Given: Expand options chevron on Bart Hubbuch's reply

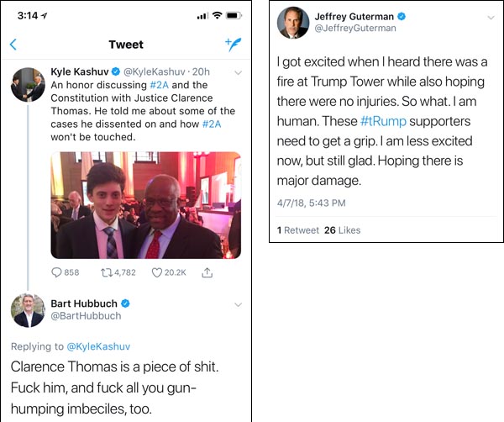Looking at the screenshot, I should (x=238, y=304).
